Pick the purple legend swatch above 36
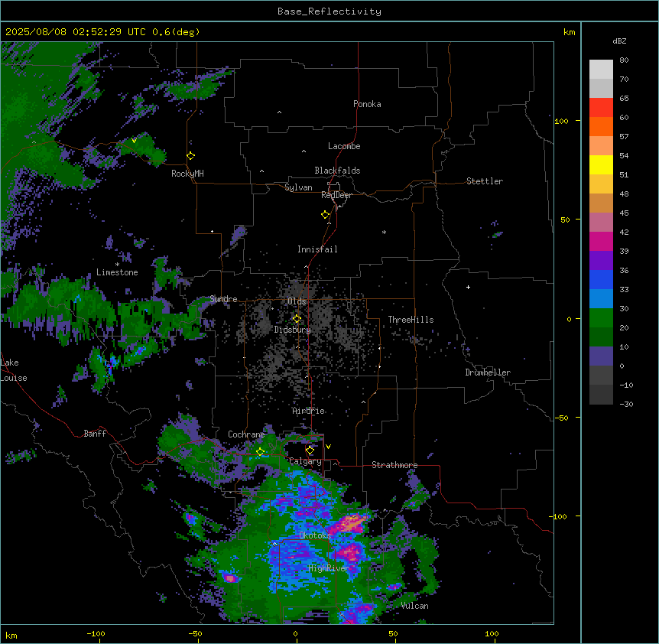The image size is (659, 644). click(x=601, y=260)
